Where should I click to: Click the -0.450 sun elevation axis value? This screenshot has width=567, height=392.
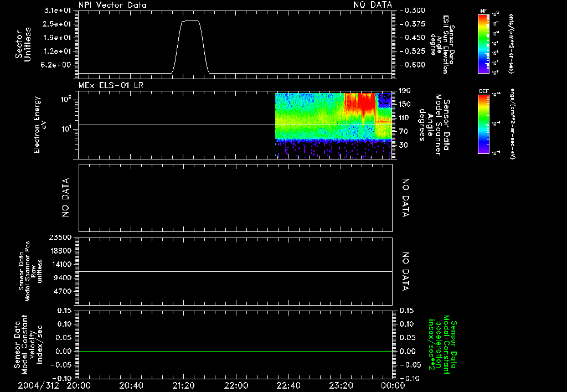[x=413, y=38]
